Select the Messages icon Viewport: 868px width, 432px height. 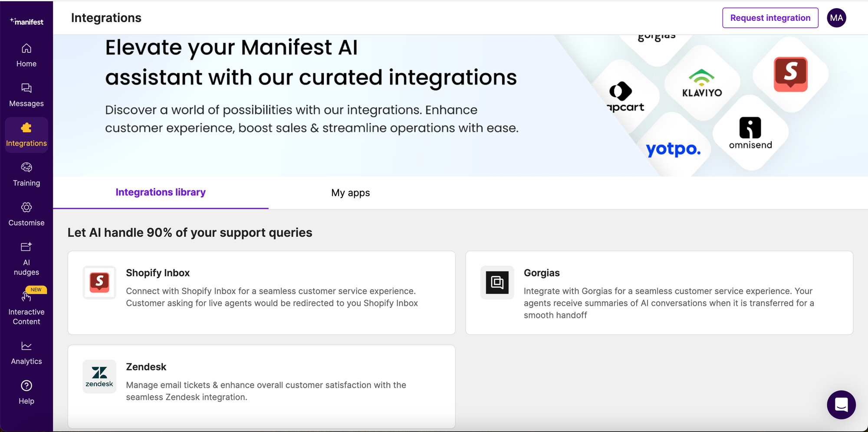click(x=26, y=89)
